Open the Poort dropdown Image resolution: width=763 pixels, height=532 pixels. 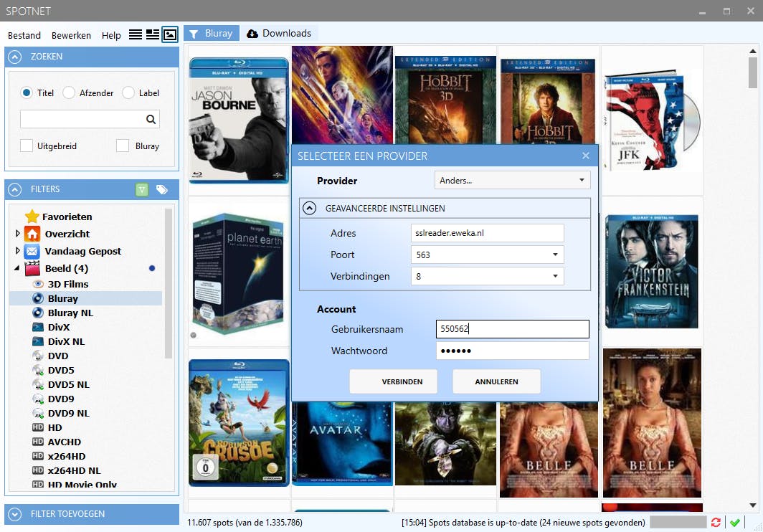(x=488, y=255)
